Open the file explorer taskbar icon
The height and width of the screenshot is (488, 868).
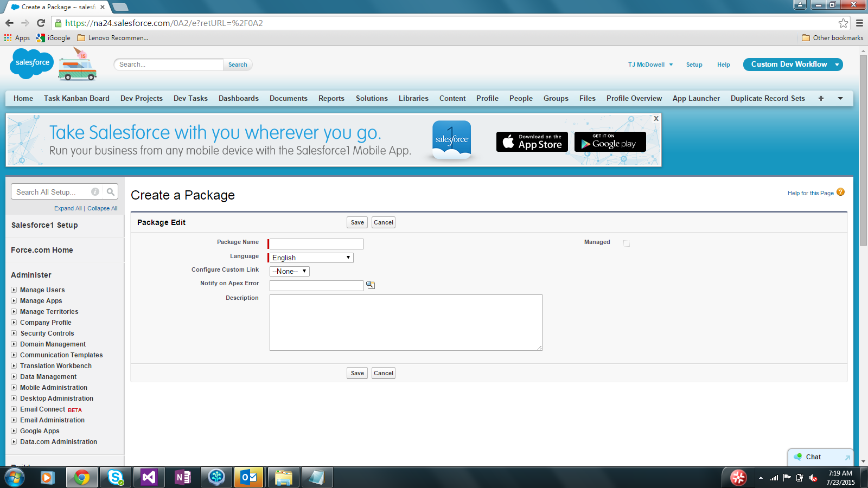[283, 478]
